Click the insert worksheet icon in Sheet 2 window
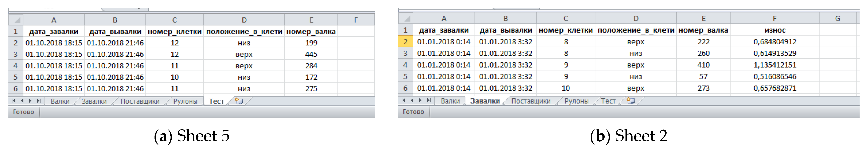 [x=631, y=101]
